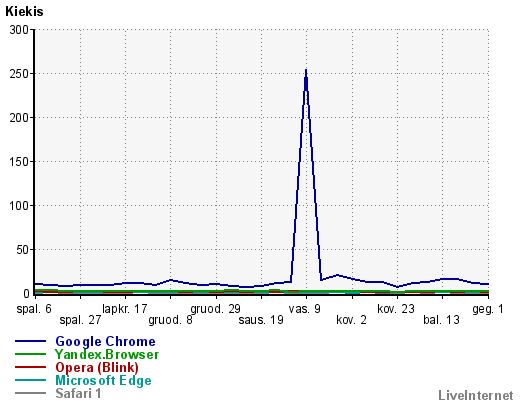Image resolution: width=520 pixels, height=405 pixels.
Task: Select the Microsoft Edge legend entry
Action: coord(103,380)
